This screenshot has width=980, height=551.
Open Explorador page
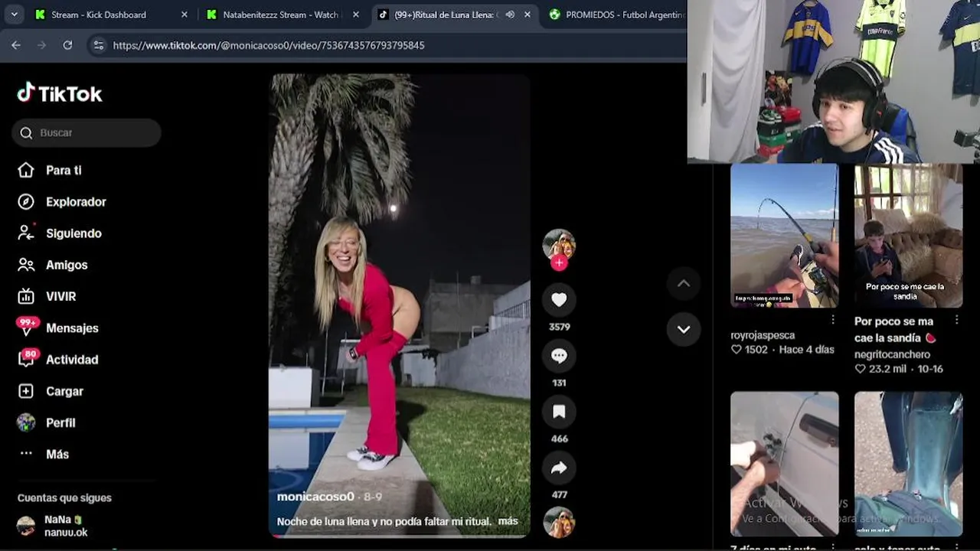click(x=76, y=201)
